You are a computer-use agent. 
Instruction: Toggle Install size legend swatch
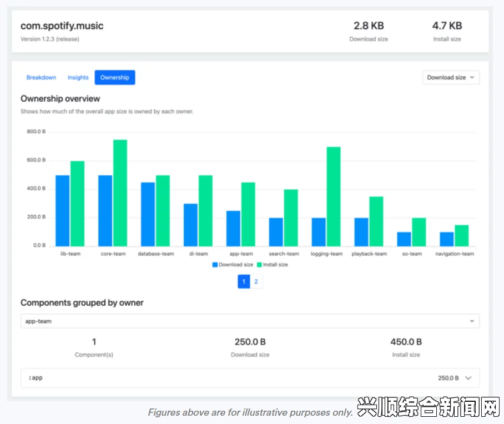pyautogui.click(x=259, y=265)
